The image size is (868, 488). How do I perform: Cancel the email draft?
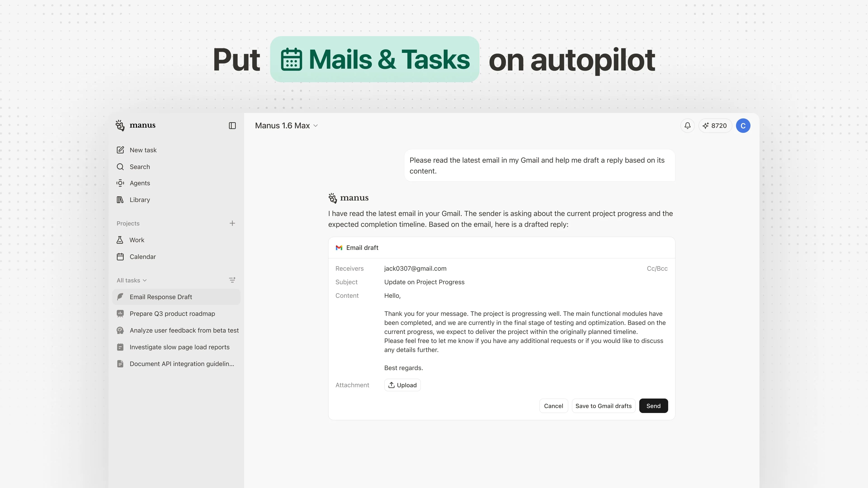pyautogui.click(x=553, y=406)
